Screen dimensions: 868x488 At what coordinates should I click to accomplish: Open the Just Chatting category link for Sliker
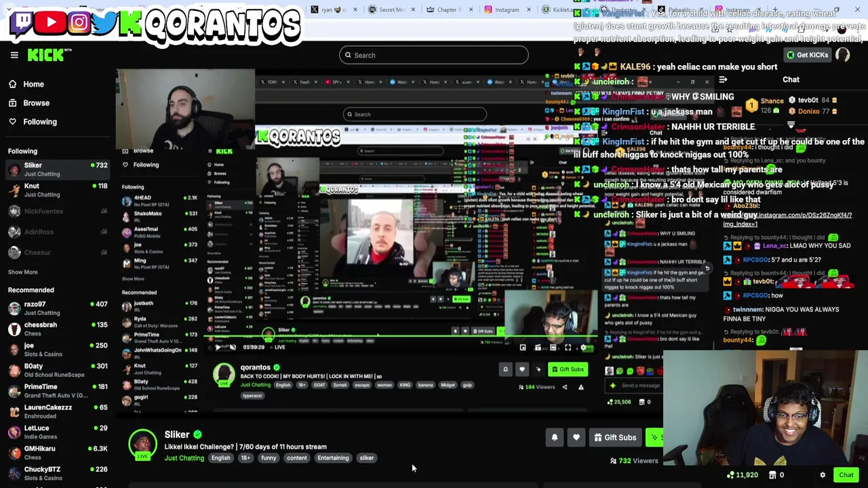(184, 458)
